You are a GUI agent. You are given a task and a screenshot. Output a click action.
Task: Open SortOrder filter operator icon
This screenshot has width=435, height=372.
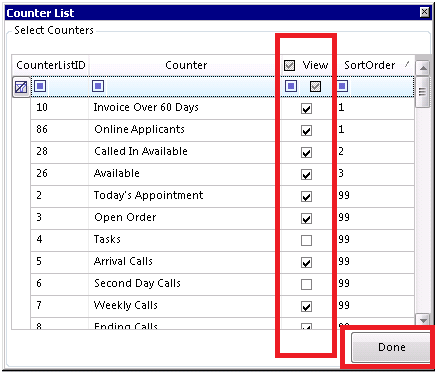[342, 87]
